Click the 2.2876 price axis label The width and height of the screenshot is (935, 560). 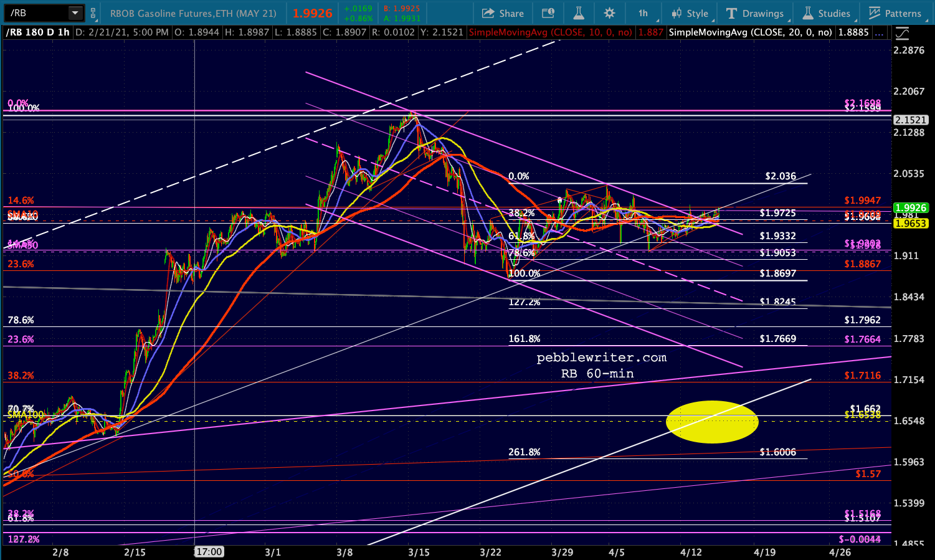point(909,50)
